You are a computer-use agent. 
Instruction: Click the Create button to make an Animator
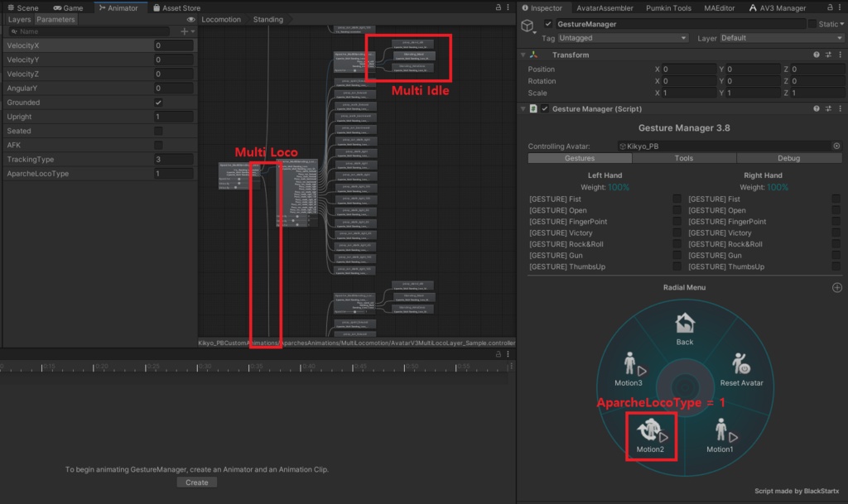[196, 482]
